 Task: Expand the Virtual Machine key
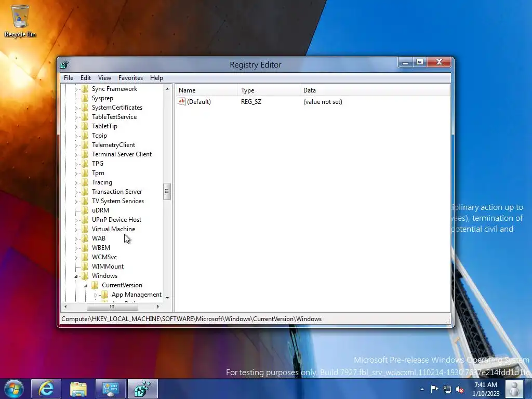point(76,230)
